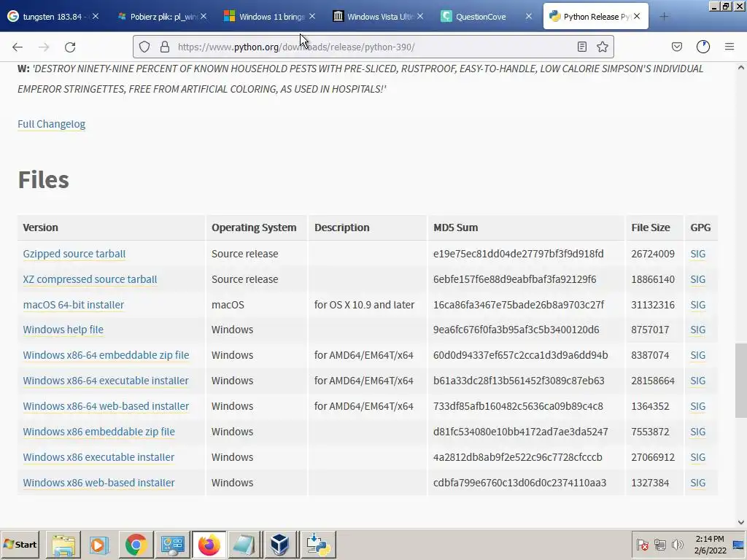747x560 pixels.
Task: Open SIG for Windows x86 web-based installer
Action: pos(697,483)
